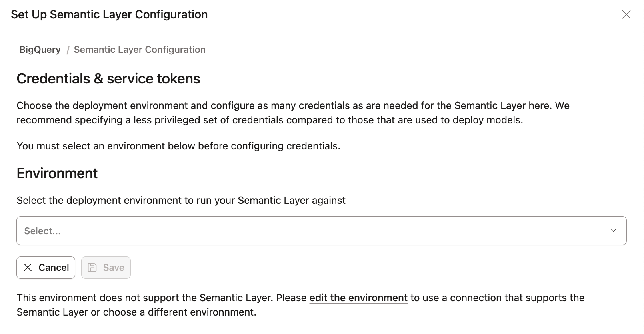Screen dimensions: 644x334
Task: Select the Semantic Layer Configuration breadcrumb
Action: [140, 50]
